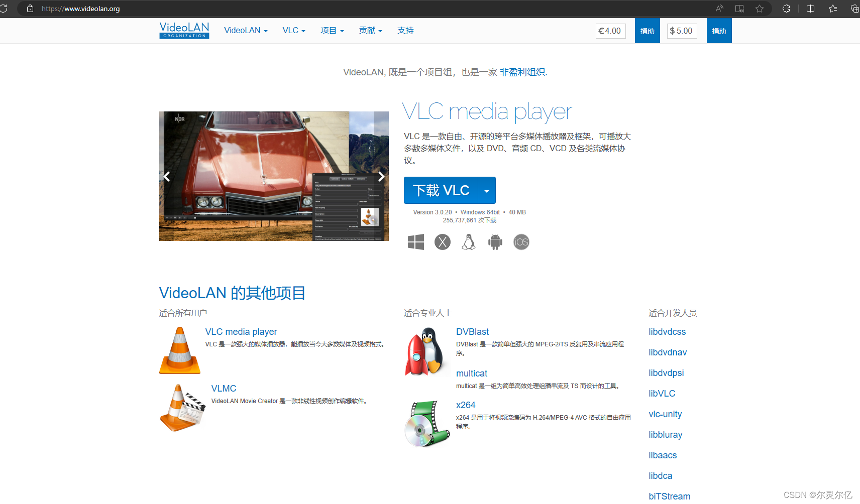Click the browser refresh icon
The width and height of the screenshot is (860, 504).
(x=4, y=9)
